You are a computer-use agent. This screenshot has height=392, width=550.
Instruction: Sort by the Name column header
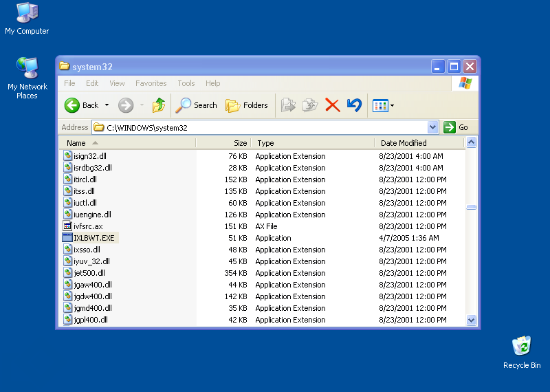(x=127, y=143)
